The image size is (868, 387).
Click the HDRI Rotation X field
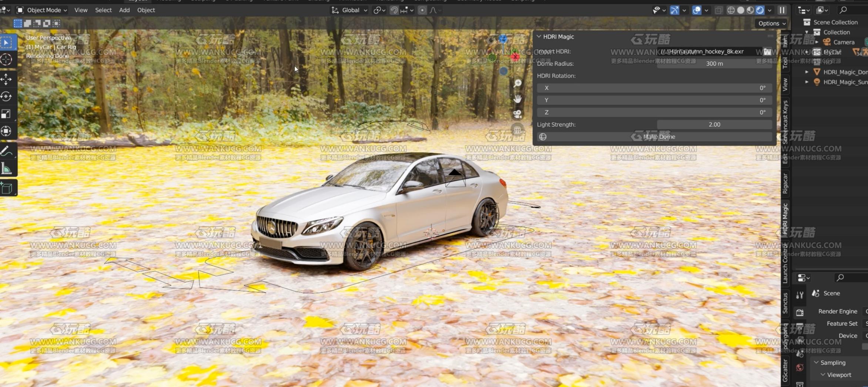click(654, 88)
